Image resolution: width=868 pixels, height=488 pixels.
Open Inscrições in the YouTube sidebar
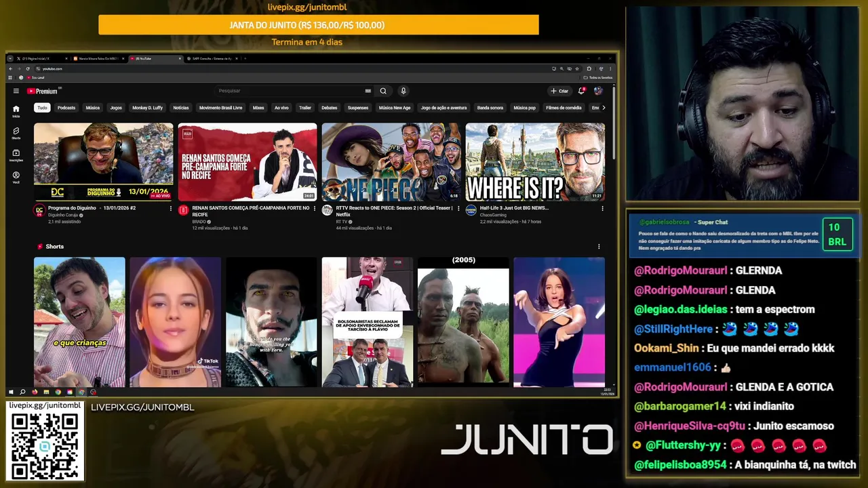click(16, 156)
